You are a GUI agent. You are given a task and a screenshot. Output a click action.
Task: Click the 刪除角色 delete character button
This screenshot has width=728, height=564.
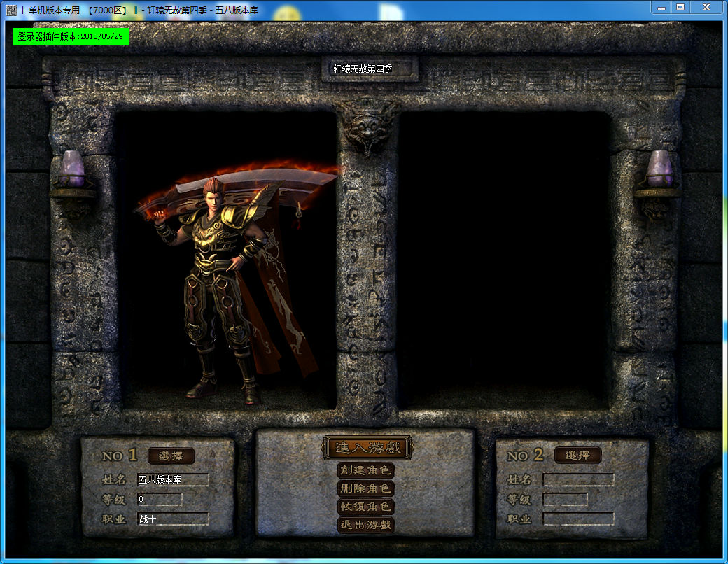point(366,488)
